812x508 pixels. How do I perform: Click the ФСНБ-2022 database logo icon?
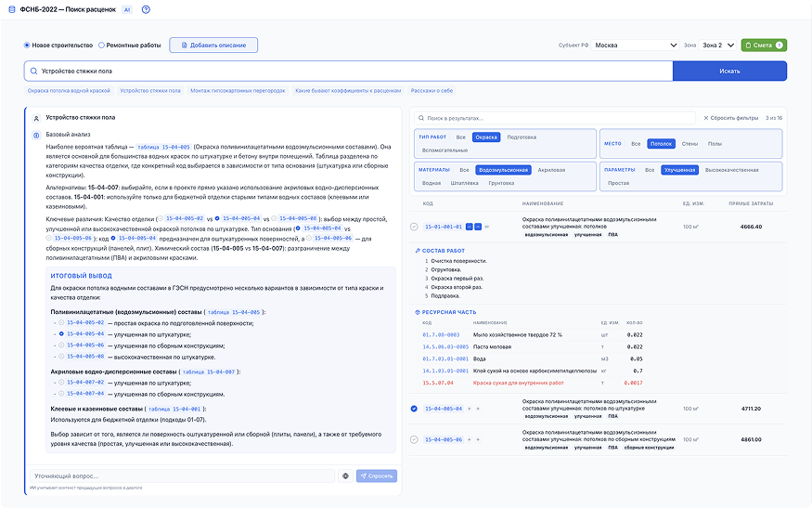click(11, 9)
